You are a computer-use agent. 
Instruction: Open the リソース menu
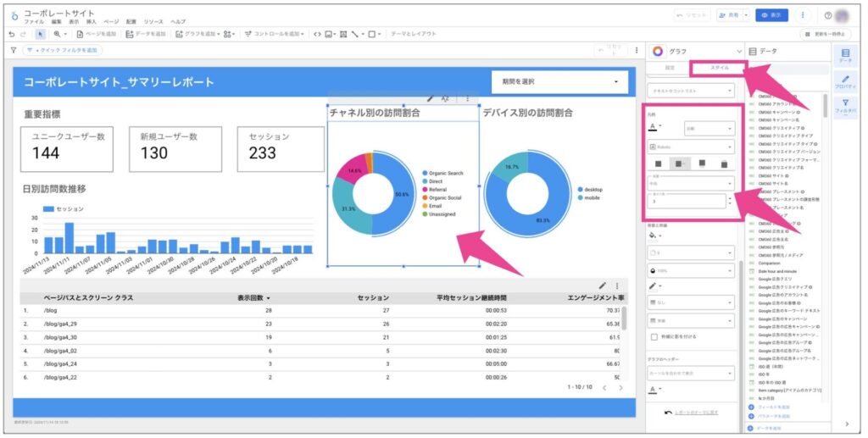pos(153,21)
